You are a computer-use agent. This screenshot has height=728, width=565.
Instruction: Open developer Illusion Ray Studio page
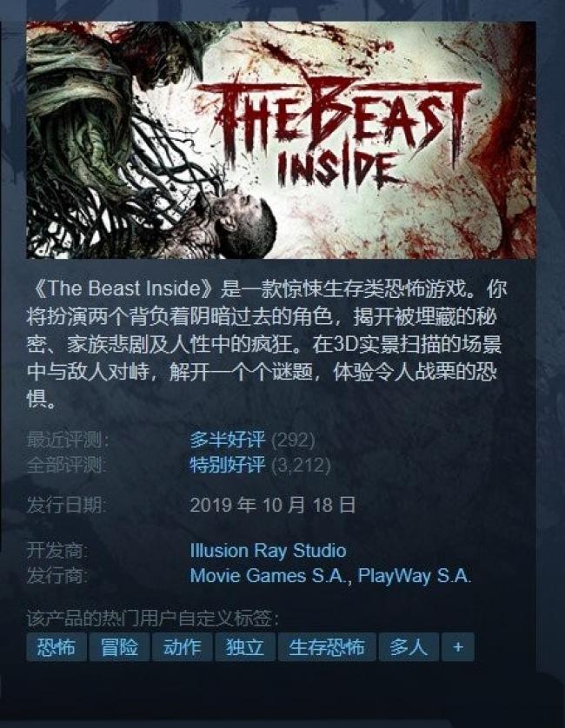(268, 551)
